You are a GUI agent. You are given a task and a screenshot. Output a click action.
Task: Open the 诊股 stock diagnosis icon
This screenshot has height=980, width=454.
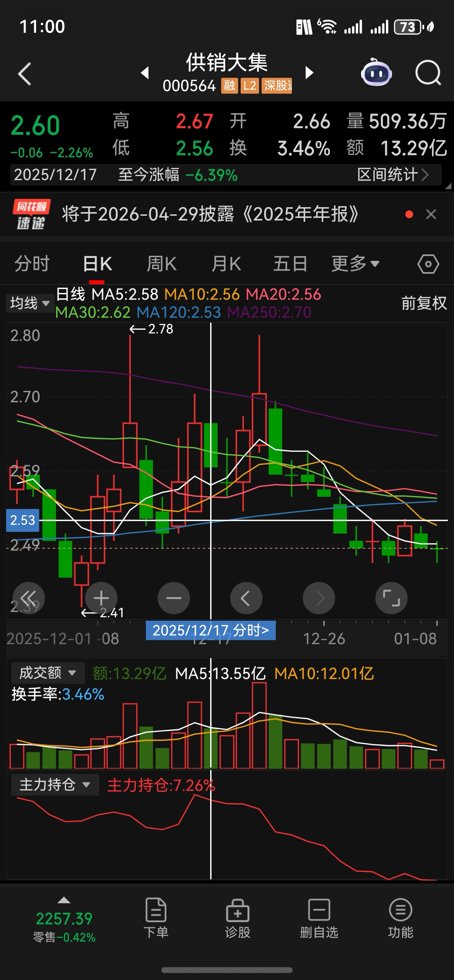pyautogui.click(x=238, y=918)
